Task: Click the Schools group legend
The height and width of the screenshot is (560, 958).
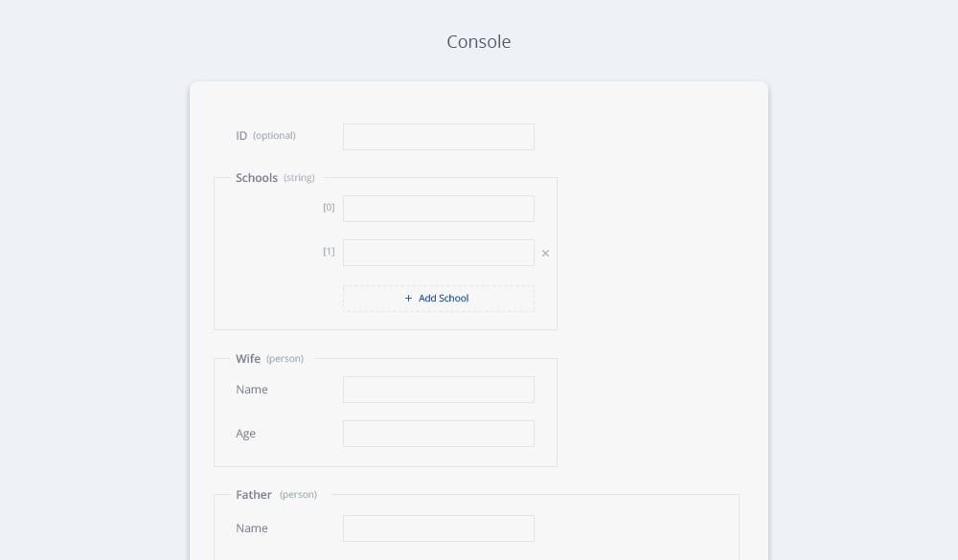Action: tap(257, 178)
